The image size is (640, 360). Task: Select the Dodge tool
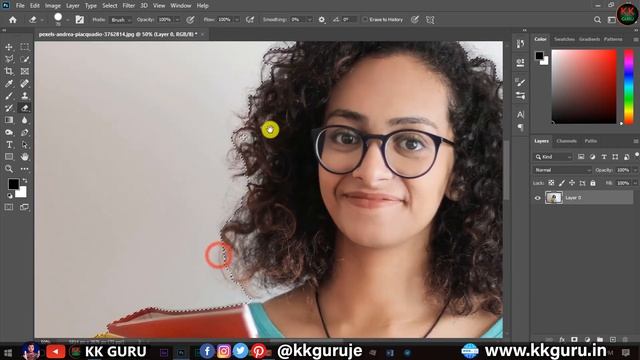[x=9, y=132]
